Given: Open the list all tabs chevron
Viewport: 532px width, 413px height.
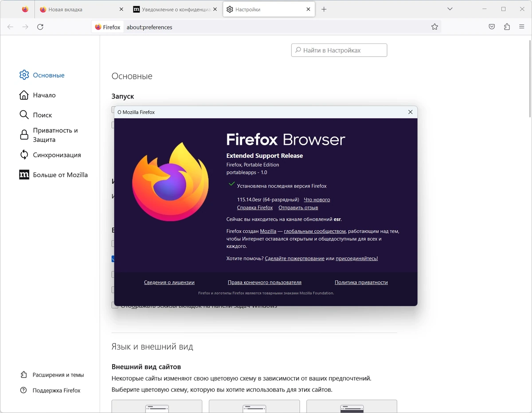Looking at the screenshot, I should (x=450, y=9).
